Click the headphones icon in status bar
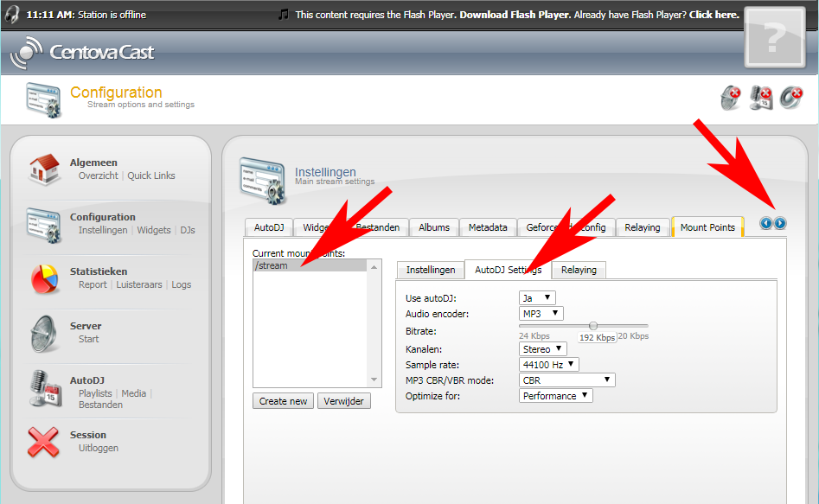This screenshot has height=504, width=819. (12, 14)
